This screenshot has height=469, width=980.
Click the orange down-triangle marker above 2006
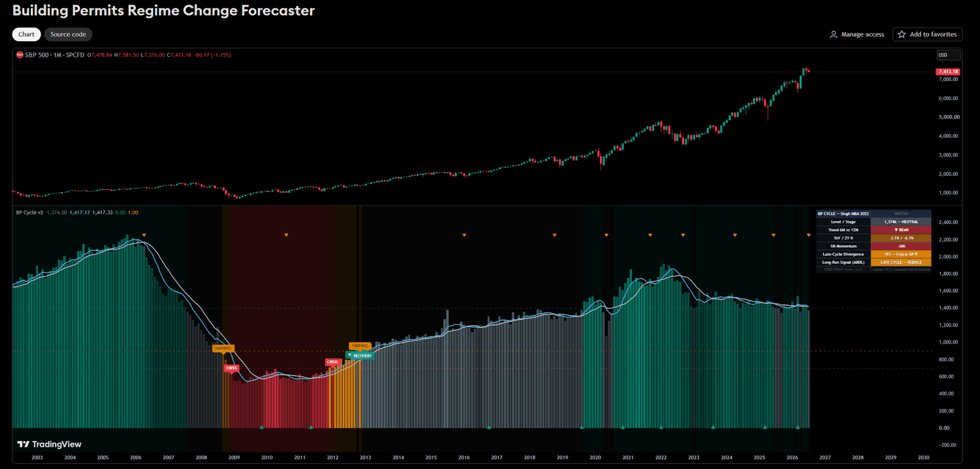(144, 234)
